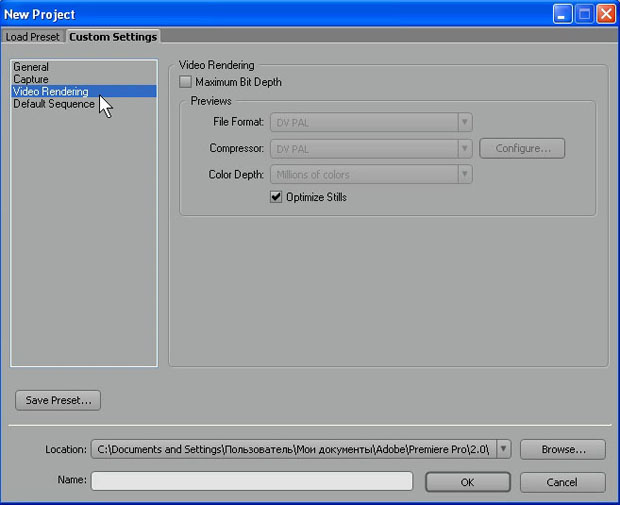Open the Compressor dropdown arrow
Screen dimensions: 620x505
[x=465, y=149]
